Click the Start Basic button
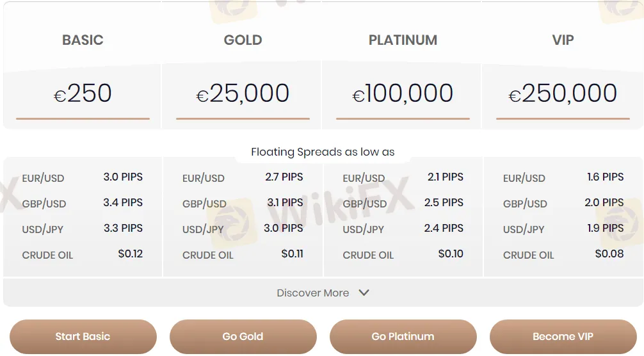644x356 pixels. 83,336
